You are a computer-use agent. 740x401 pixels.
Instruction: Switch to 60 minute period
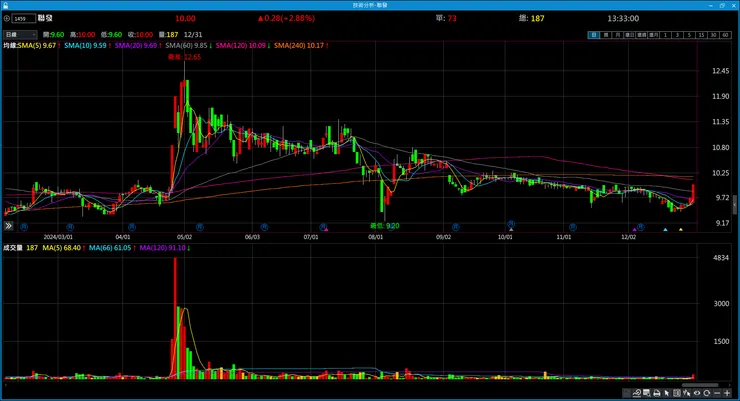725,35
